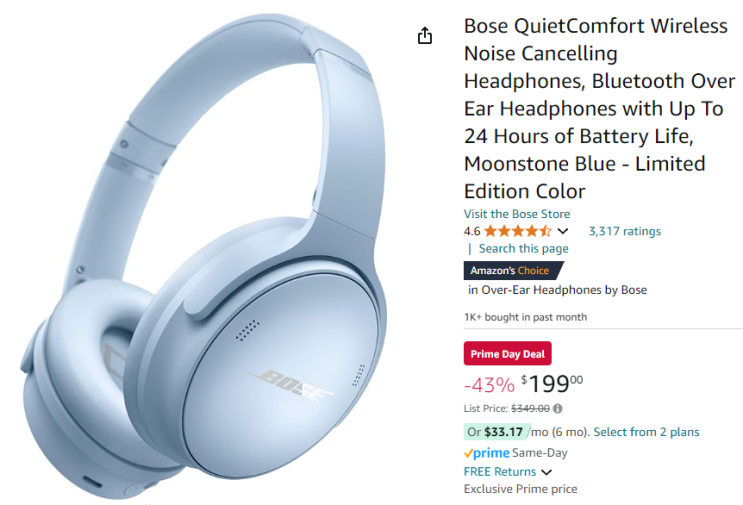743x505 pixels.
Task: Expand the FREE Returns chevron
Action: pos(546,472)
